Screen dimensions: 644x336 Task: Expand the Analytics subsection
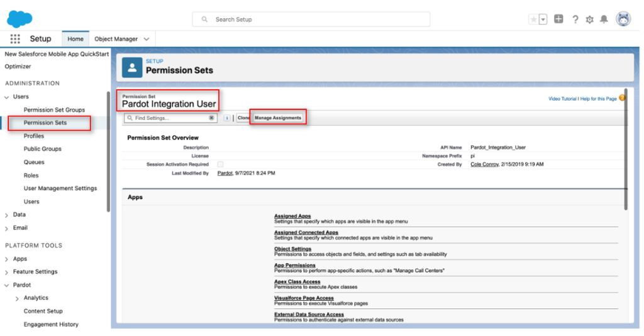coord(17,298)
